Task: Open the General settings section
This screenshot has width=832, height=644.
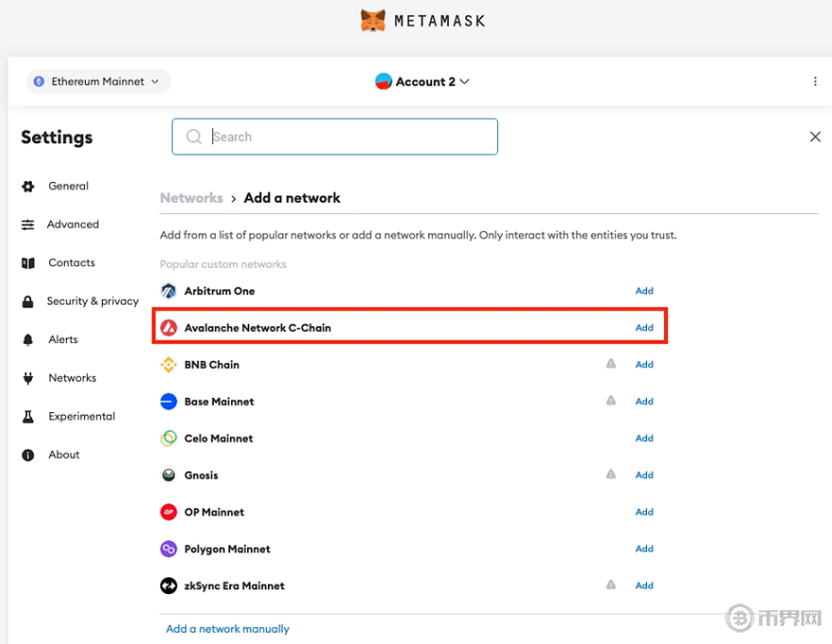Action: click(68, 187)
